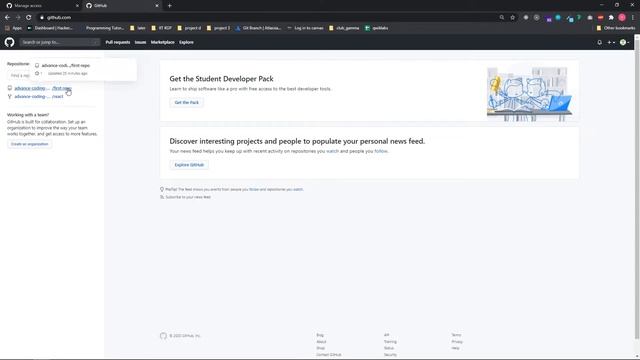Open the API footer link
This screenshot has width=640, height=360.
point(387,335)
